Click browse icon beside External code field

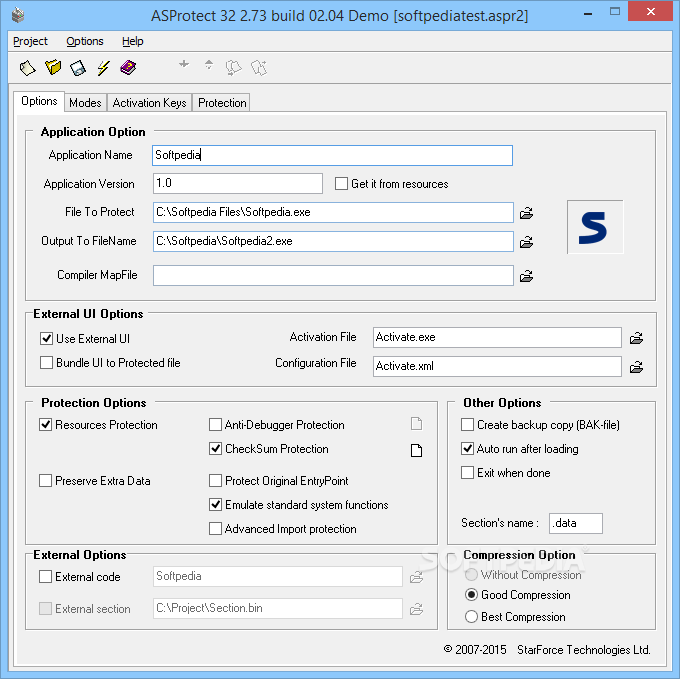tap(416, 577)
